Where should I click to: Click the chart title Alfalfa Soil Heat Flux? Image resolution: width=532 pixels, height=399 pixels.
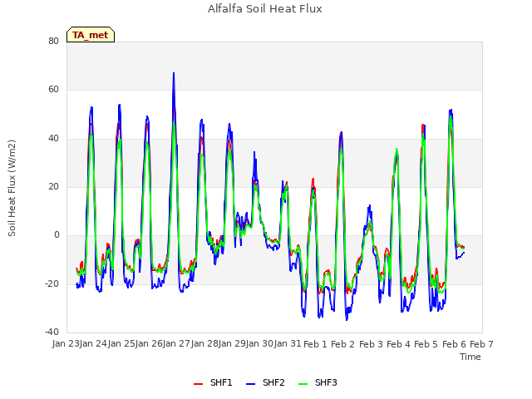click(x=265, y=9)
